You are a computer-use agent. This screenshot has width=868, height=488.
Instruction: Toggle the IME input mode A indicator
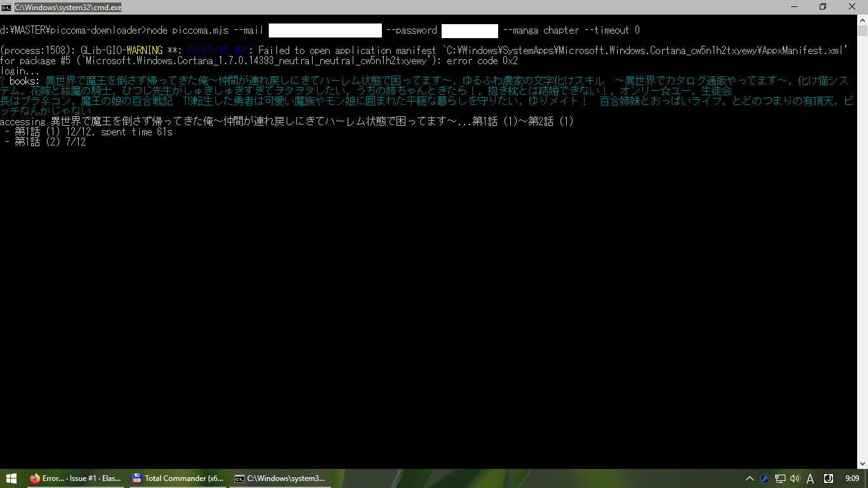(x=810, y=478)
